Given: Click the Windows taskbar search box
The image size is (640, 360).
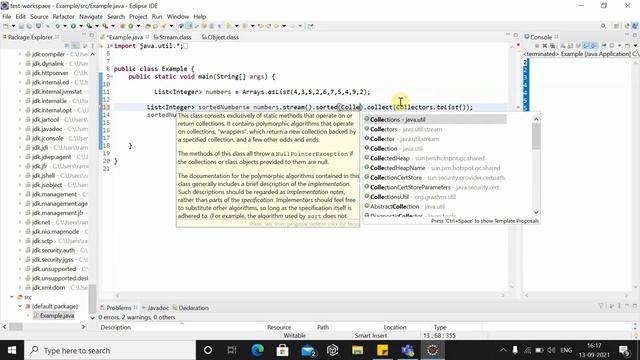Looking at the screenshot, I should [110, 350].
